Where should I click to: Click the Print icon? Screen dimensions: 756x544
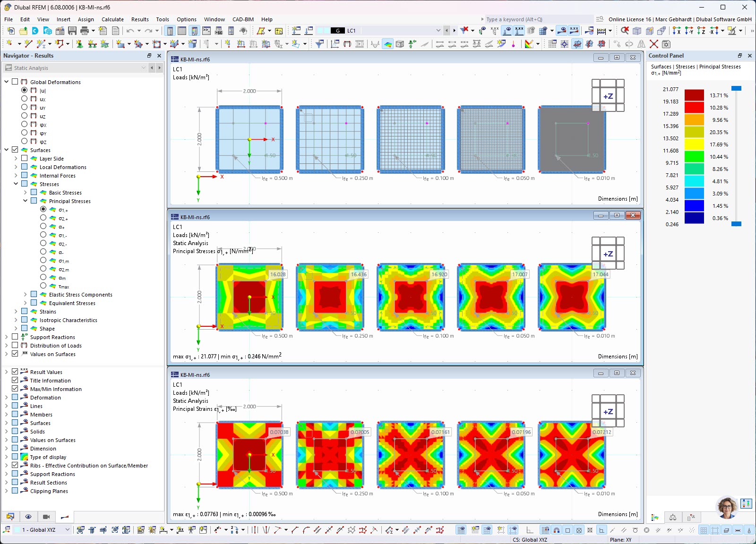[84, 31]
